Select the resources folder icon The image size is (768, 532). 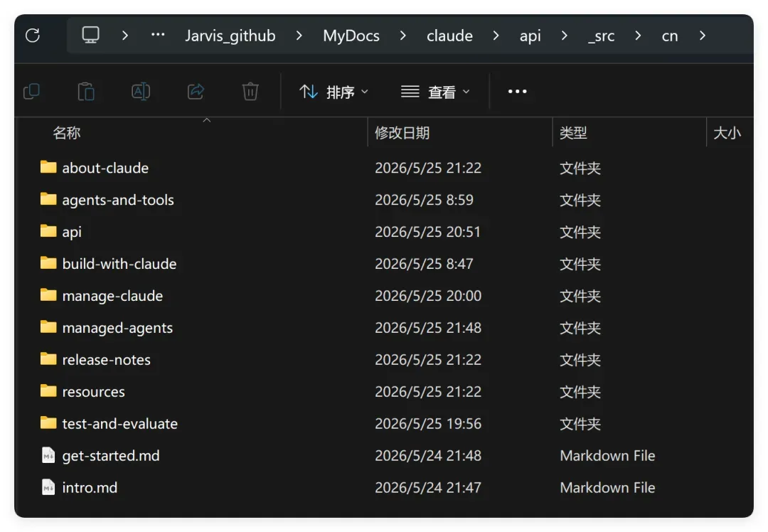coord(48,391)
